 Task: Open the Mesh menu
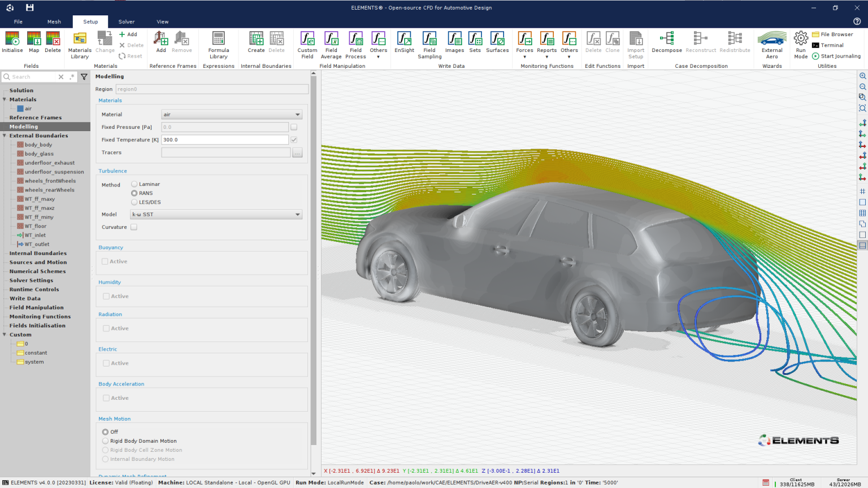(54, 21)
